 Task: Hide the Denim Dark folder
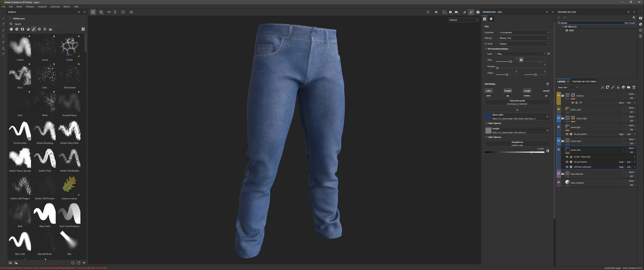558,141
